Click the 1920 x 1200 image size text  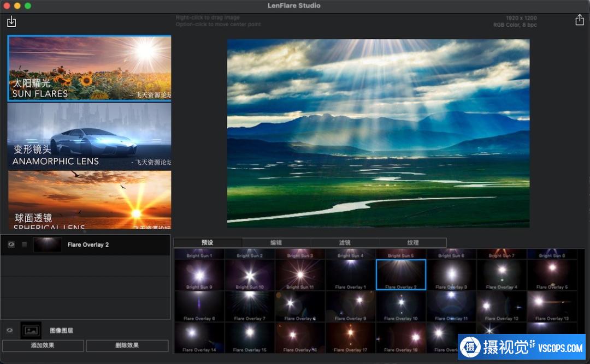521,17
